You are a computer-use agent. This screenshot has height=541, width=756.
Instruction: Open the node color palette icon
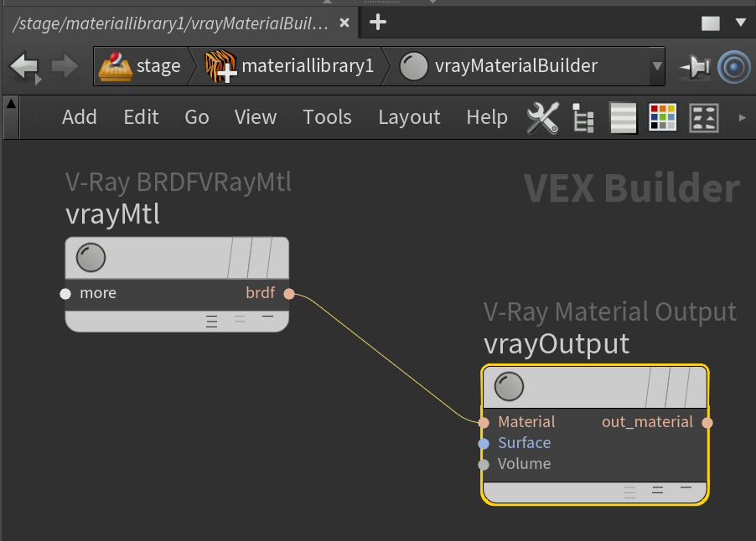click(662, 117)
